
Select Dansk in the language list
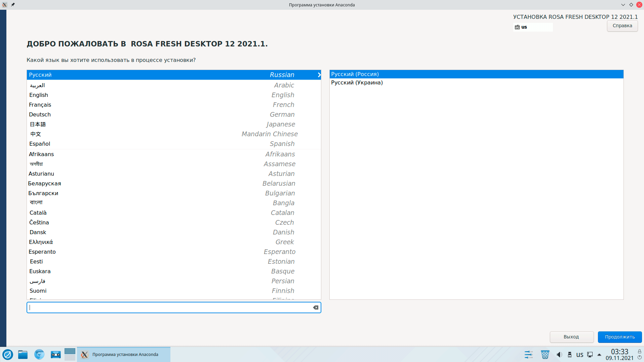click(x=174, y=232)
